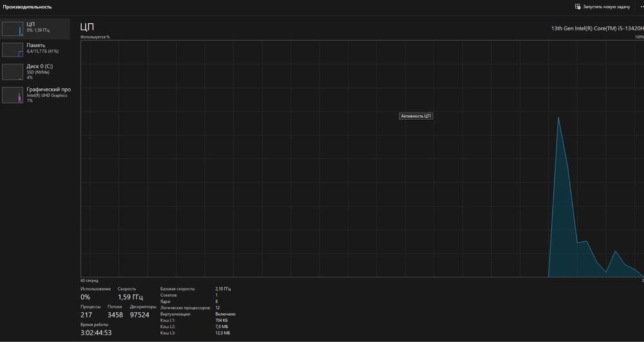Viewport: 644px width, 342px height.
Task: Click the handles count "97524"
Action: tap(140, 315)
